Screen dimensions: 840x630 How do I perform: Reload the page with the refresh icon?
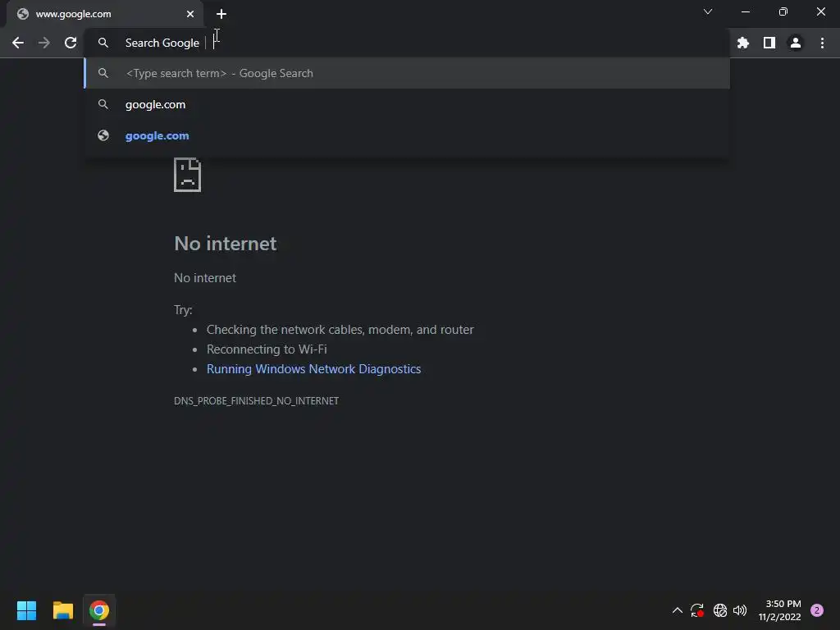point(71,43)
